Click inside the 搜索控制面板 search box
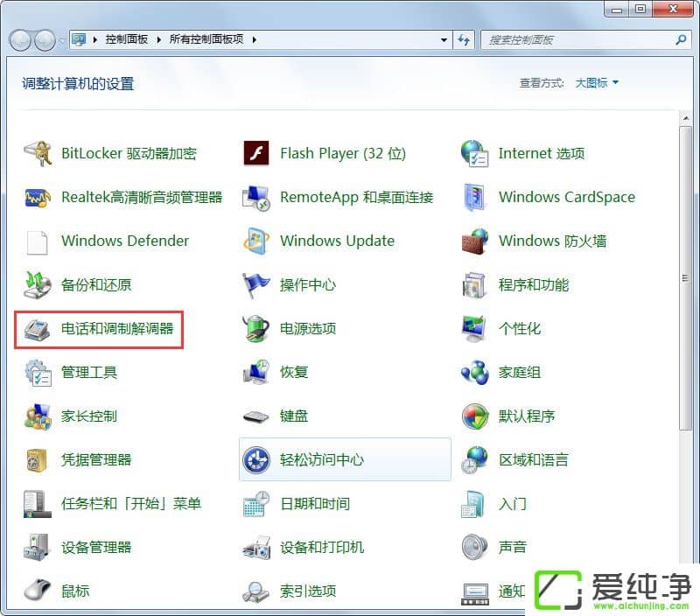Image resolution: width=700 pixels, height=616 pixels. 577,39
